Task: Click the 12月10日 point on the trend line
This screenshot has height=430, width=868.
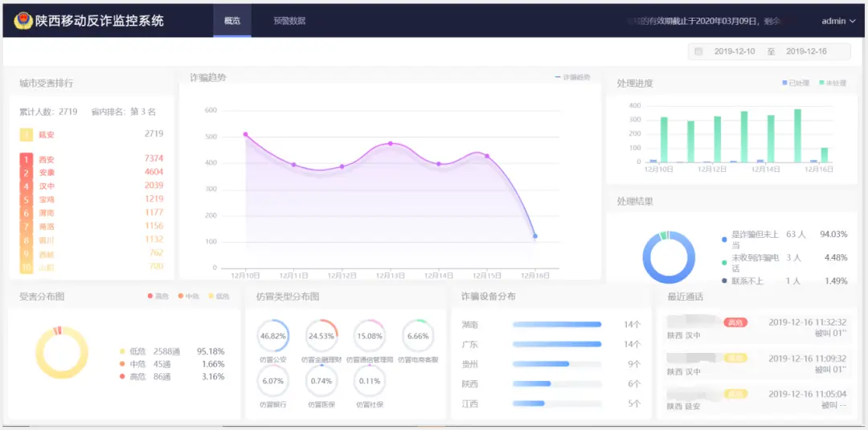Action: (x=245, y=134)
